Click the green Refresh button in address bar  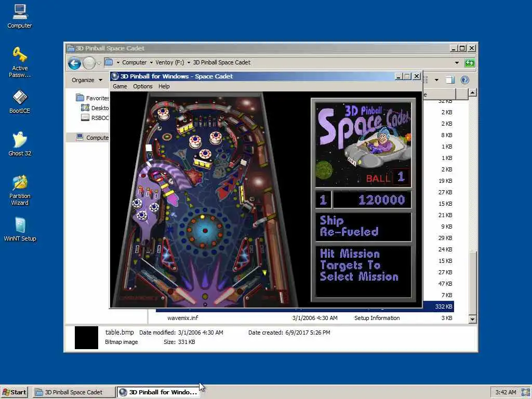point(470,63)
